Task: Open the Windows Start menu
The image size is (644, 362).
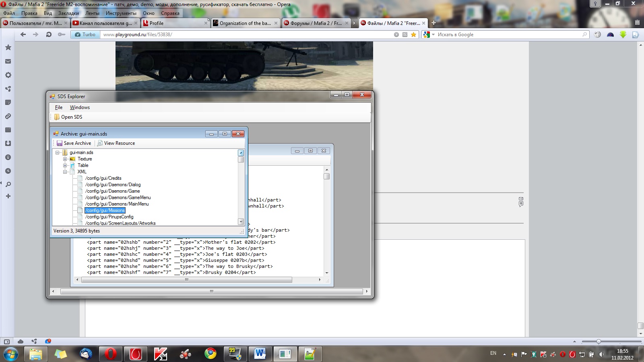Action: [x=11, y=354]
